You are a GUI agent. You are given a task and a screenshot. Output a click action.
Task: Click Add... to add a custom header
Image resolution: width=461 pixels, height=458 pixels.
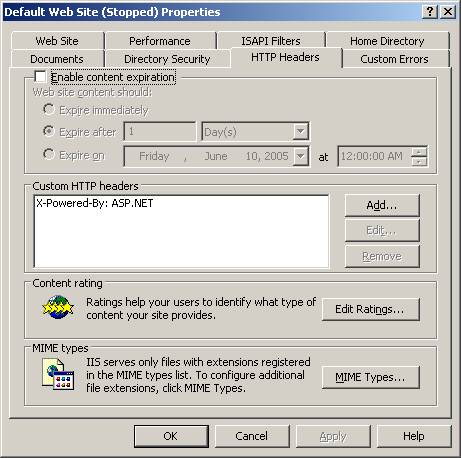pyautogui.click(x=382, y=205)
